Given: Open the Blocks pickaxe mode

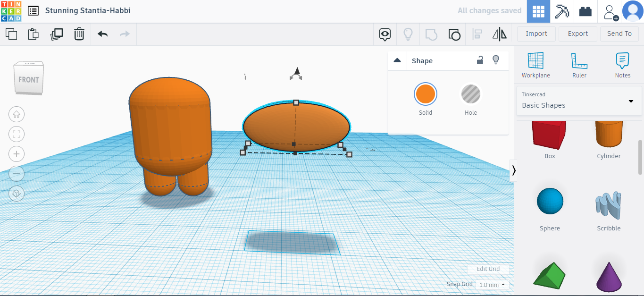Looking at the screenshot, I should (562, 11).
